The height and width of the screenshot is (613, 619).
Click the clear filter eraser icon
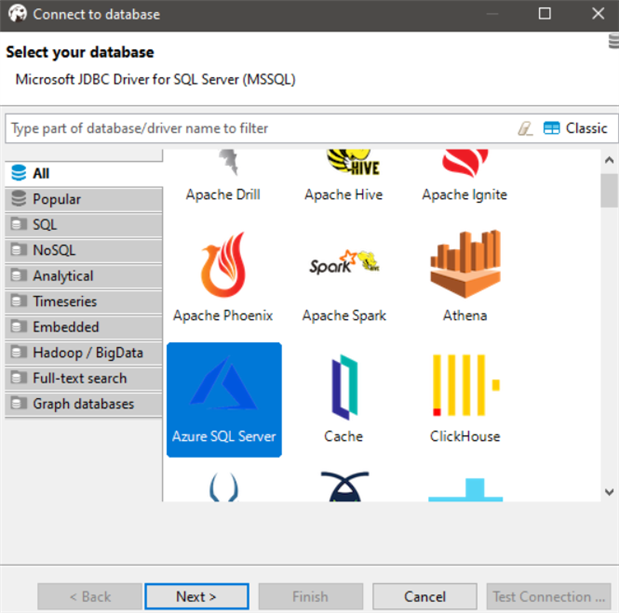(x=525, y=128)
